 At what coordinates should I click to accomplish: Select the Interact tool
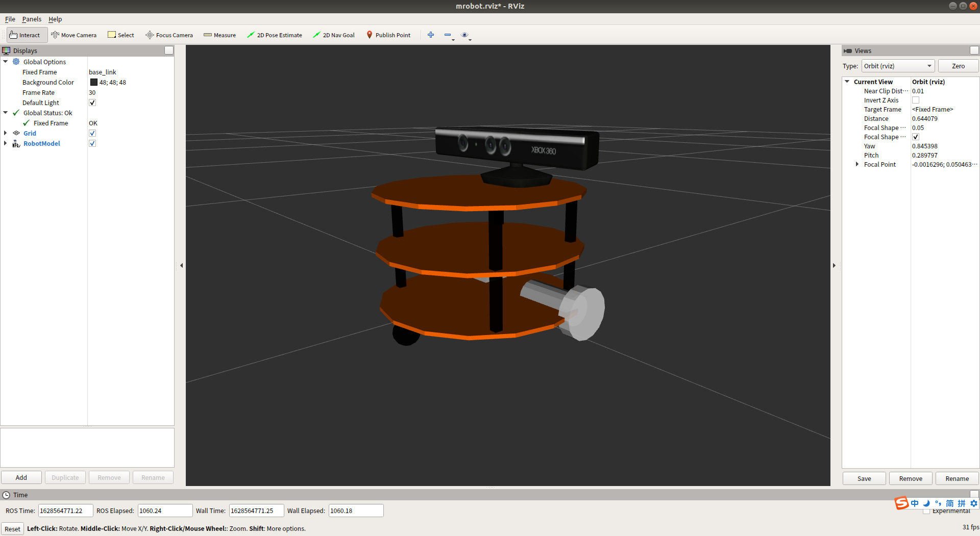coord(25,35)
